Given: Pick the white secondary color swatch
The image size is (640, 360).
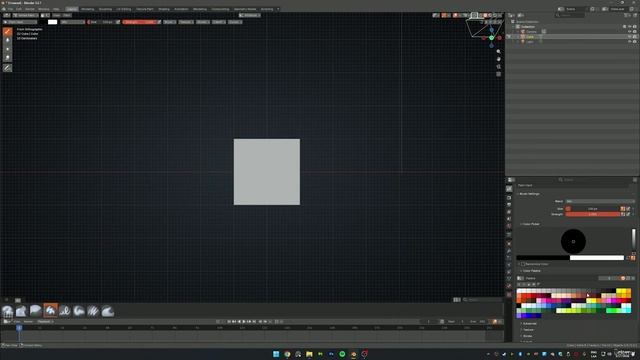Looking at the screenshot, I should [597, 258].
